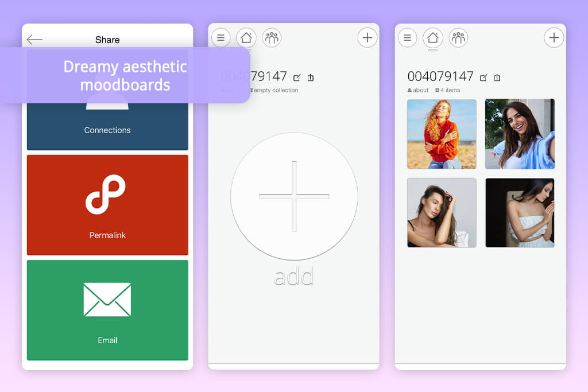
Task: Share the collection via Email tile
Action: pos(107,311)
